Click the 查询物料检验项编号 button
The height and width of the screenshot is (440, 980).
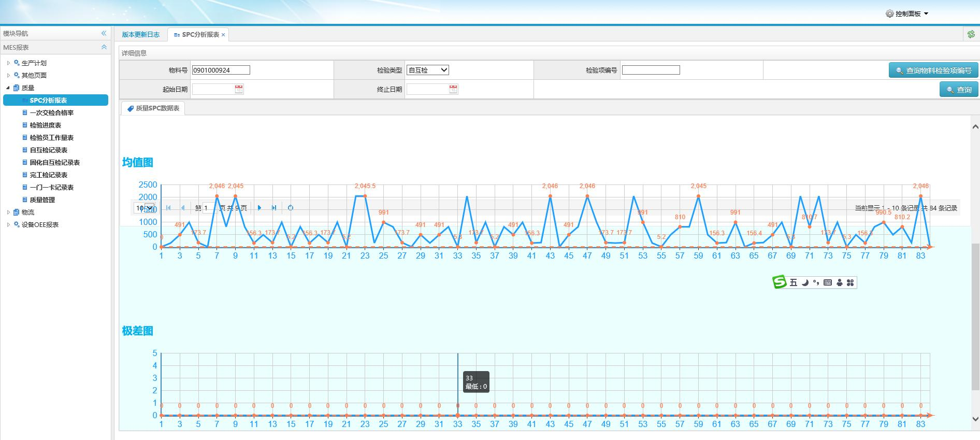(933, 70)
